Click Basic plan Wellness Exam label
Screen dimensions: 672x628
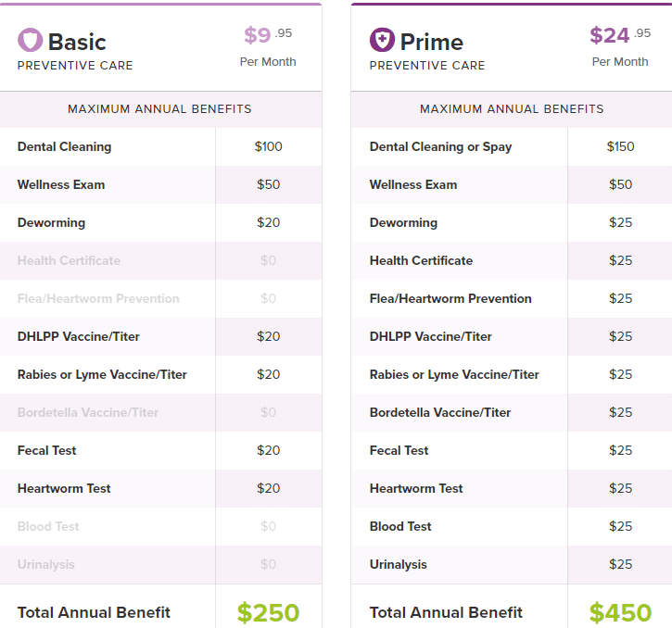61,184
